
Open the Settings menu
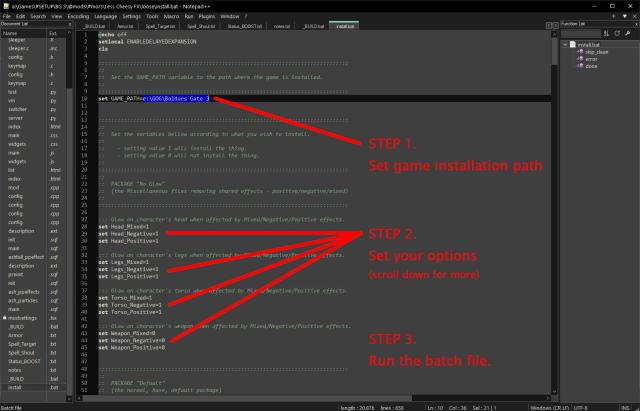pyautogui.click(x=131, y=16)
